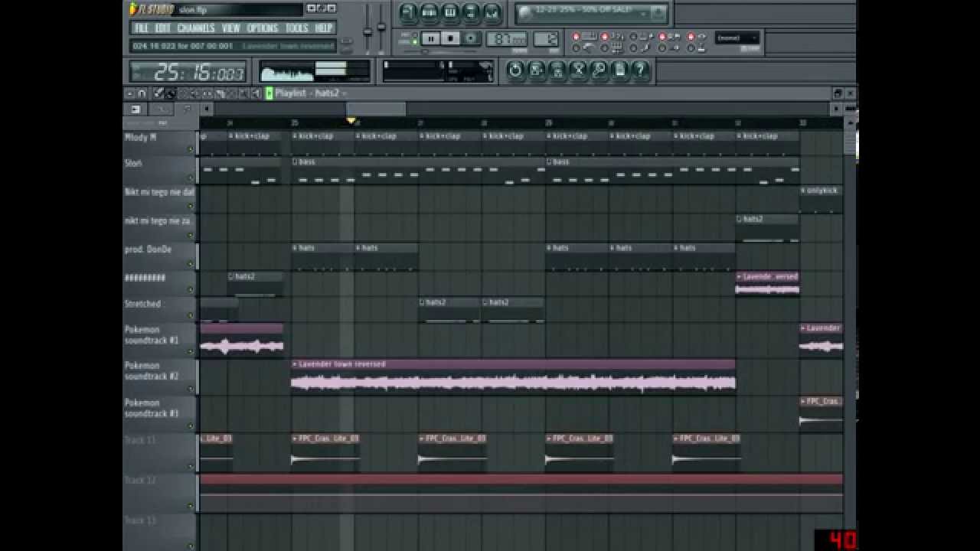Click the yellow playhead marker on the timeline

point(351,121)
